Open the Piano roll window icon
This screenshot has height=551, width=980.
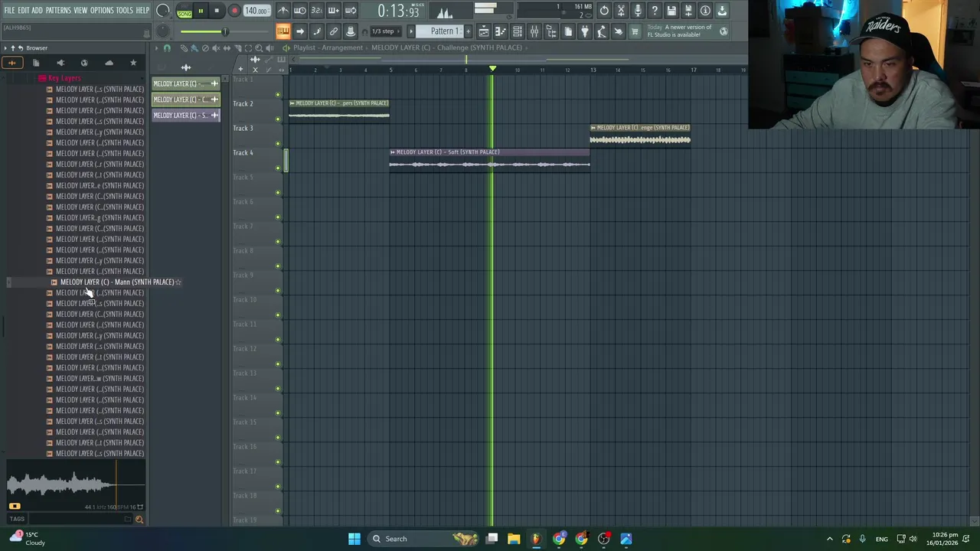pos(501,31)
